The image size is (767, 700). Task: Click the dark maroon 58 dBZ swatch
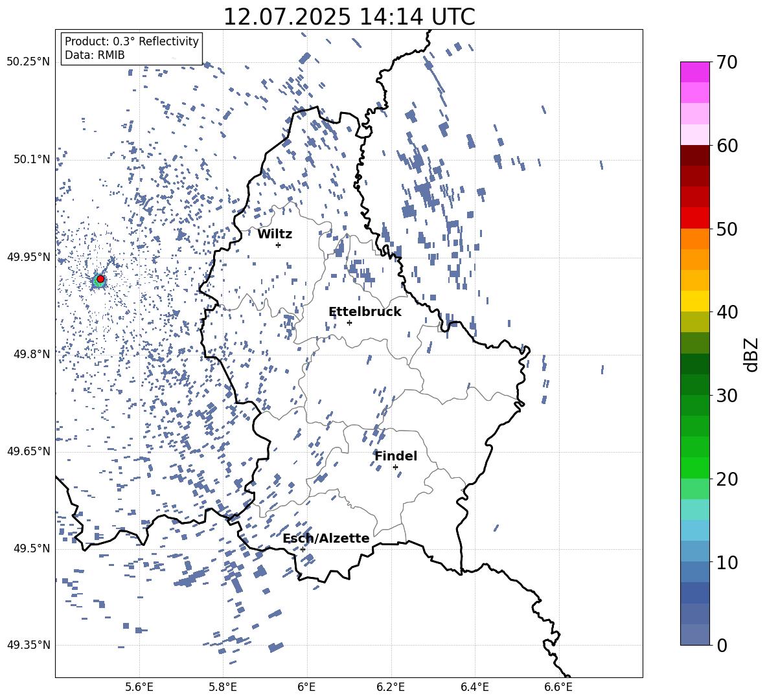coord(695,155)
